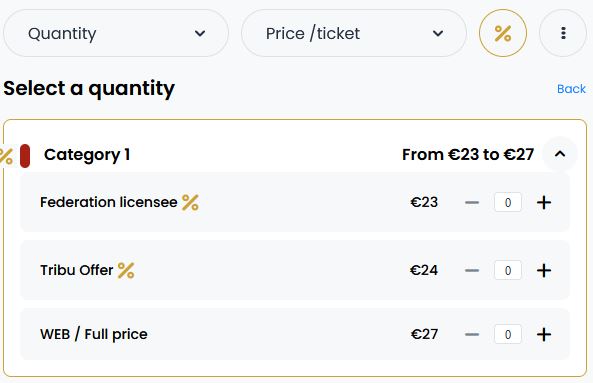Click the WEB / Full price quantity field
The height and width of the screenshot is (383, 593).
click(x=508, y=334)
